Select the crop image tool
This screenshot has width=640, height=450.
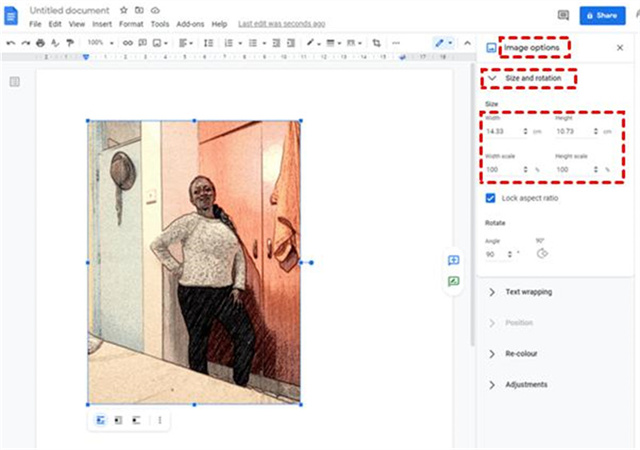[376, 43]
